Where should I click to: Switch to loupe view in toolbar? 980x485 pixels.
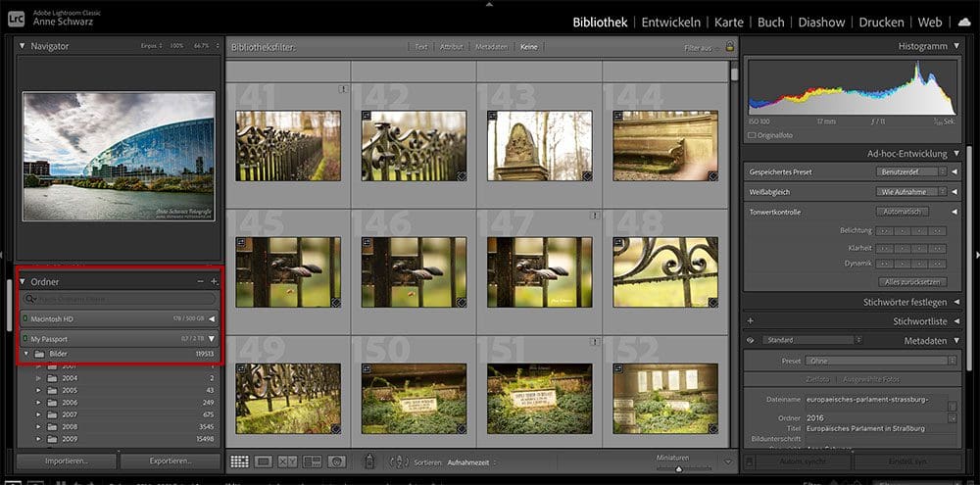tap(263, 461)
